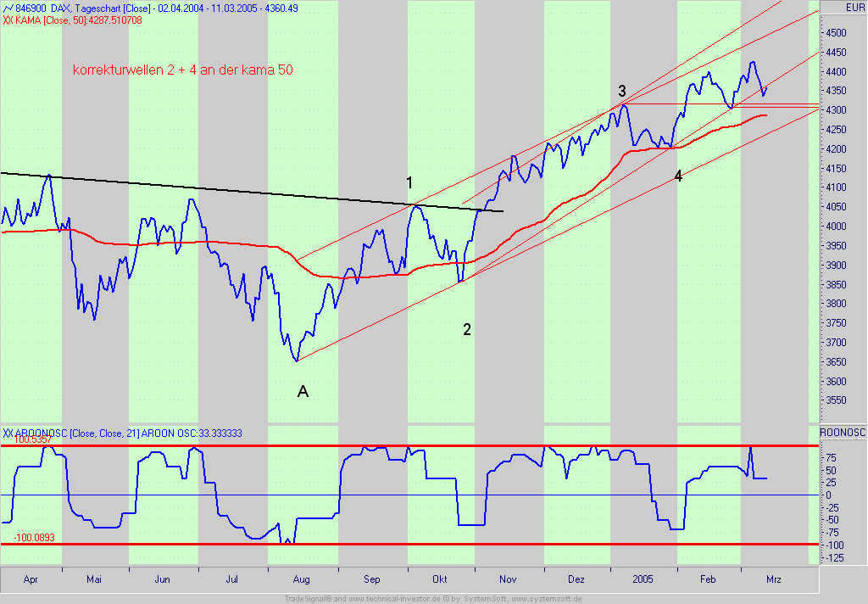
Task: Click the 0 oscillator axis tick
Action: click(828, 495)
